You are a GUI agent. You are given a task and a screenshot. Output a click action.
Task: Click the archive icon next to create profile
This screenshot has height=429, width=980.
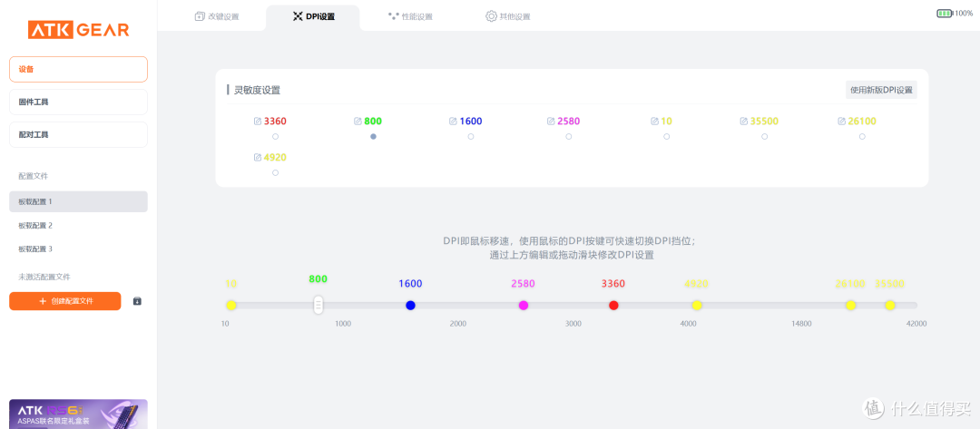point(138,301)
